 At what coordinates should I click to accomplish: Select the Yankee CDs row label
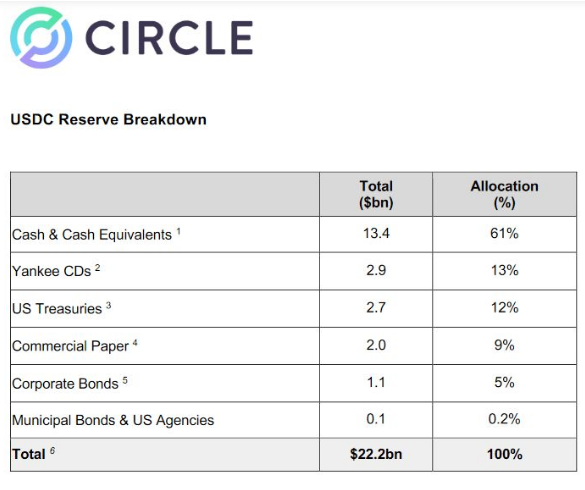[x=51, y=271]
